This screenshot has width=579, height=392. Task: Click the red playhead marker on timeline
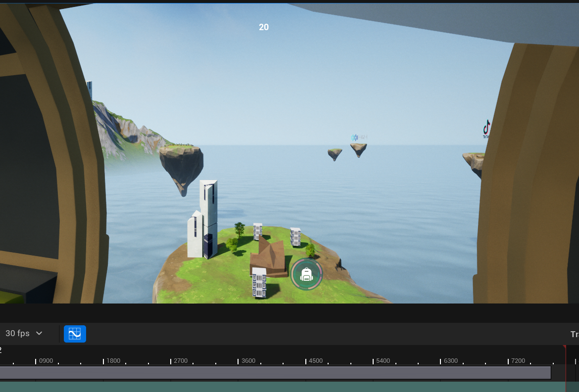coord(565,348)
